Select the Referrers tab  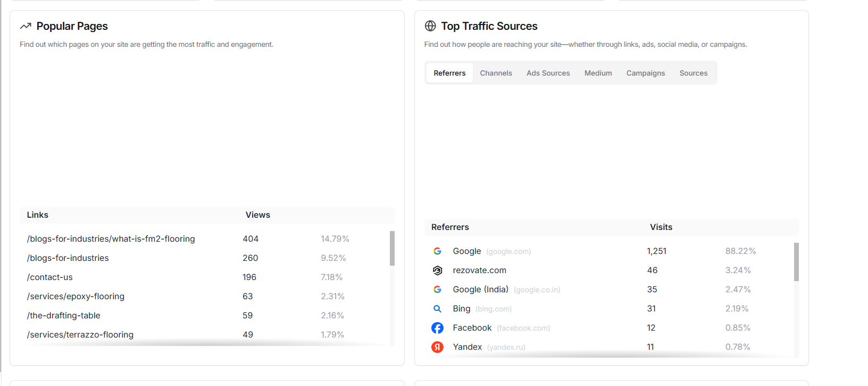449,73
